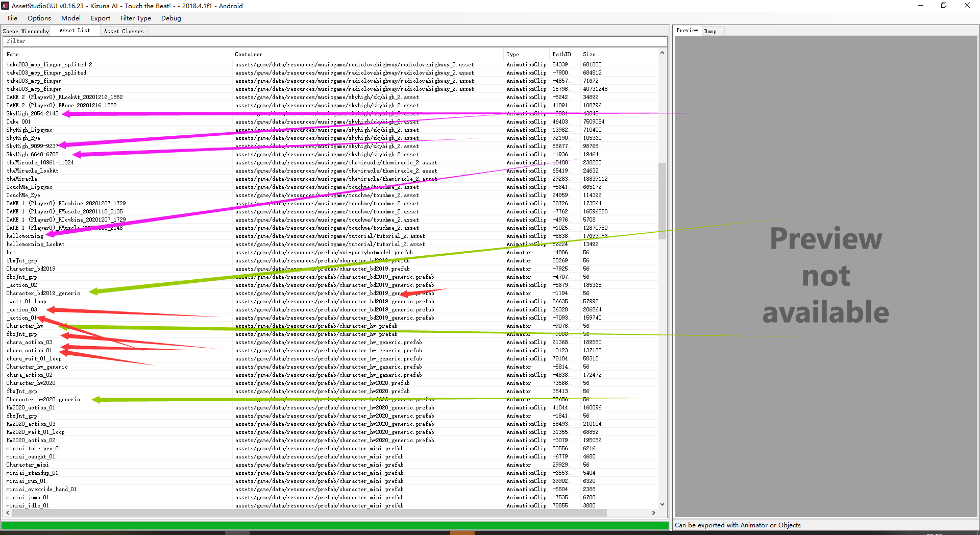Open the File menu
The width and height of the screenshot is (980, 535).
(12, 18)
